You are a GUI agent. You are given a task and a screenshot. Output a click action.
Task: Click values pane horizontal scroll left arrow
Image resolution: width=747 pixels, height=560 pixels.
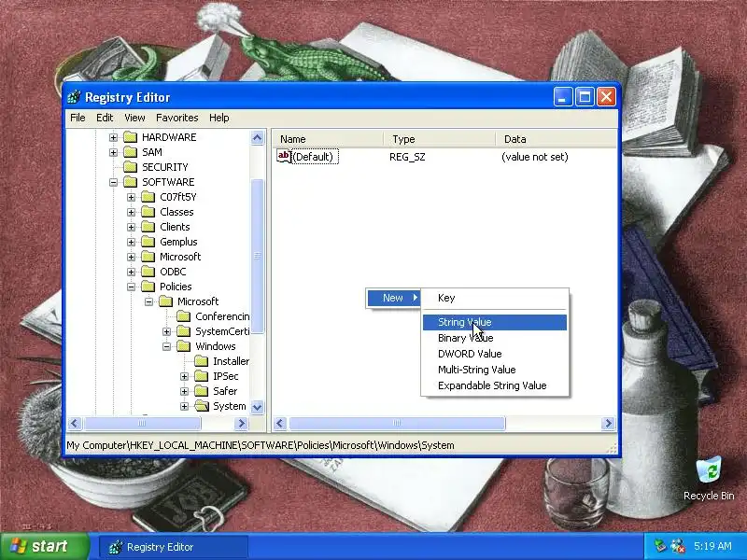[281, 424]
